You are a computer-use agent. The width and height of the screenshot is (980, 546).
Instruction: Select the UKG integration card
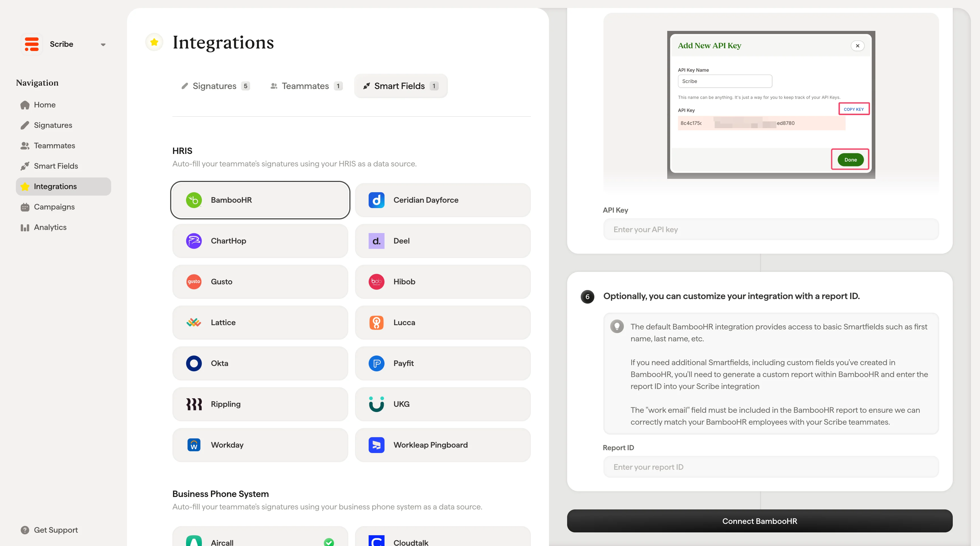click(x=442, y=404)
